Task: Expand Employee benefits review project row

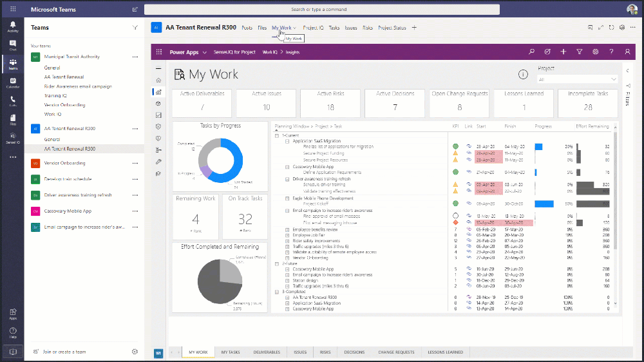Action: (287, 230)
